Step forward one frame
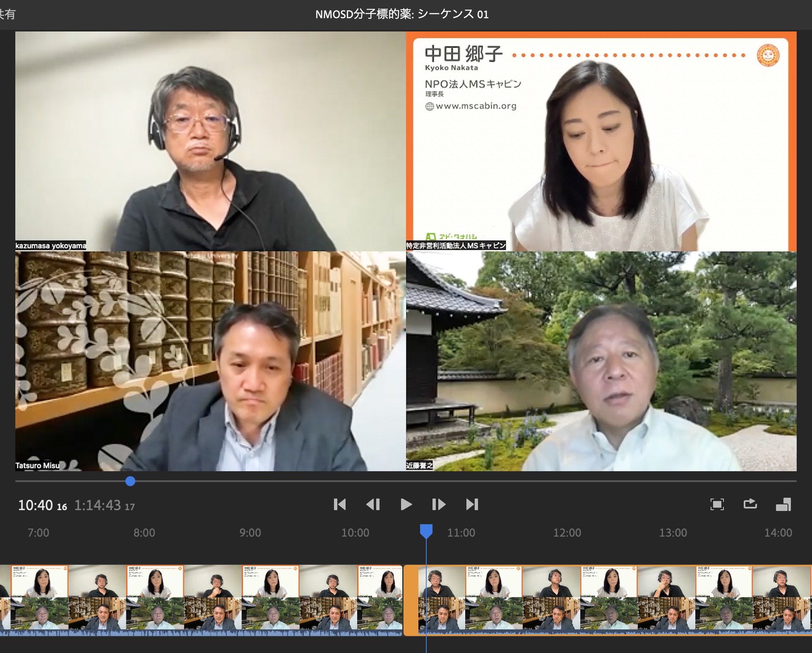812x653 pixels. [x=439, y=504]
